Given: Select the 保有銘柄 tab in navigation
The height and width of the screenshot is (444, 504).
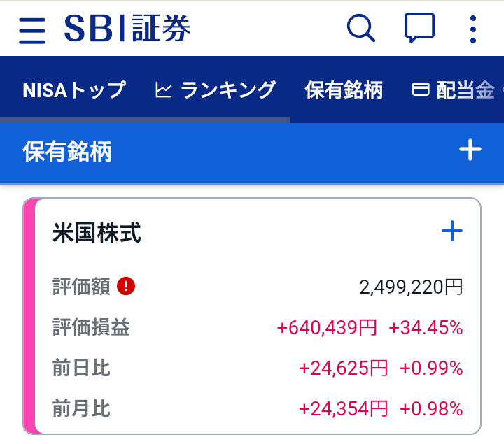Looking at the screenshot, I should coord(344,90).
